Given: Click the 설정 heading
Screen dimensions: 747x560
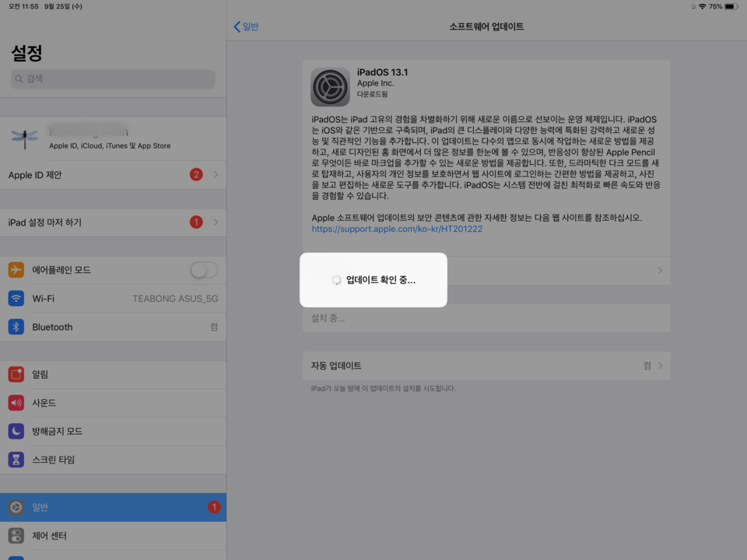Looking at the screenshot, I should (x=26, y=53).
